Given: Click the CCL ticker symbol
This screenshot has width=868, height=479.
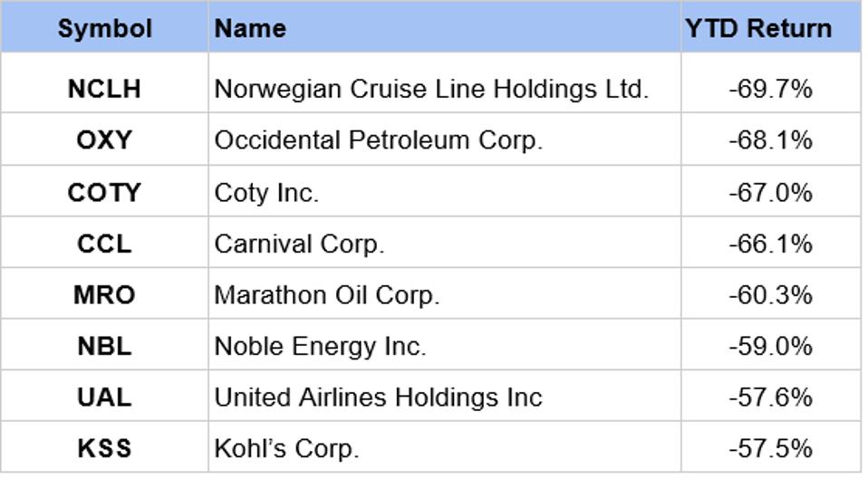Looking at the screenshot, I should coord(104,244).
